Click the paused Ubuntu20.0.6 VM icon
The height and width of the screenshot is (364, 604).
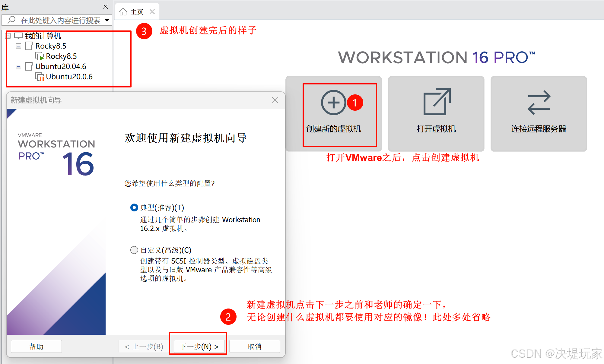[x=40, y=77]
